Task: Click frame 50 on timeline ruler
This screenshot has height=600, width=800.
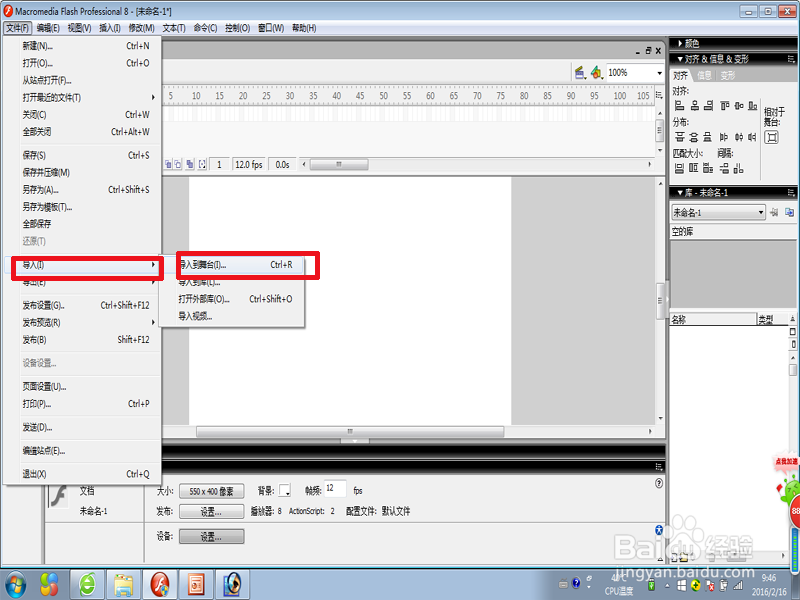Action: click(383, 95)
